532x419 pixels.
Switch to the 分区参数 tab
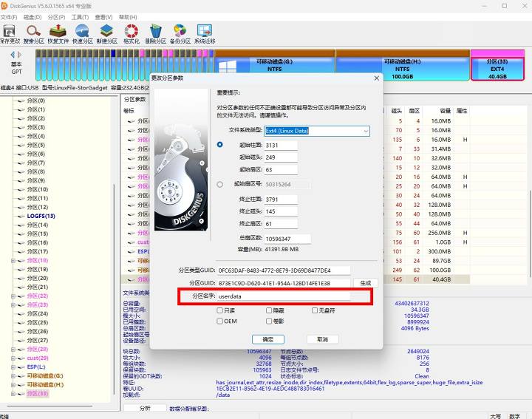pos(134,100)
